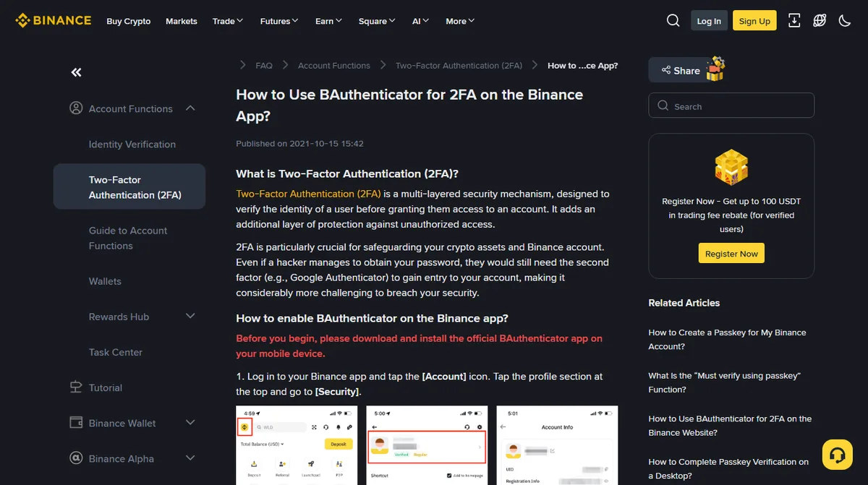The height and width of the screenshot is (485, 868).
Task: Click the FAQ breadcrumb link
Action: (x=264, y=65)
